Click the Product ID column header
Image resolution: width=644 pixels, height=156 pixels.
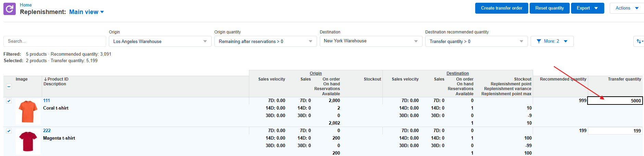pos(58,79)
